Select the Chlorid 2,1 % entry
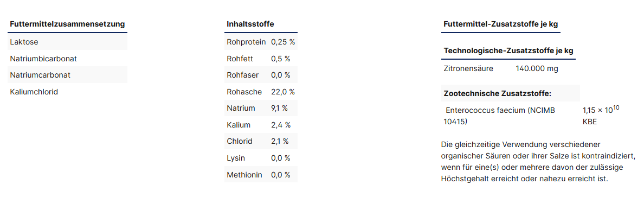The height and width of the screenshot is (197, 644). (261, 141)
